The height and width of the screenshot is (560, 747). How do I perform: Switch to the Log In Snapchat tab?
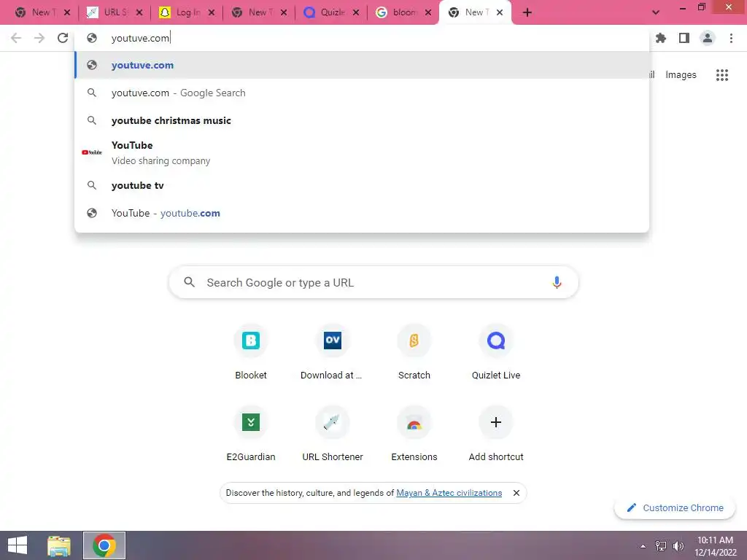pos(187,12)
